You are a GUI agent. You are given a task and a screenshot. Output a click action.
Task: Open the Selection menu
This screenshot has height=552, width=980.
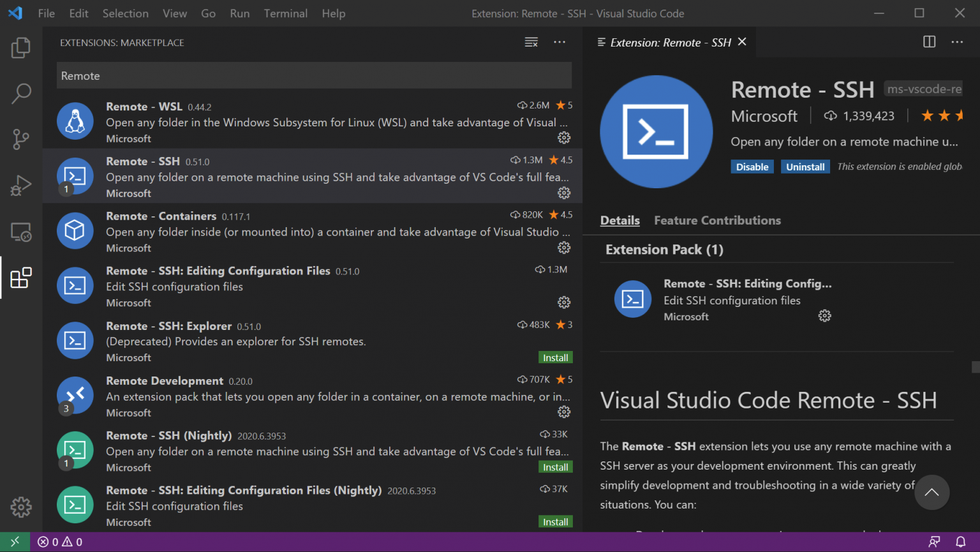pyautogui.click(x=126, y=13)
